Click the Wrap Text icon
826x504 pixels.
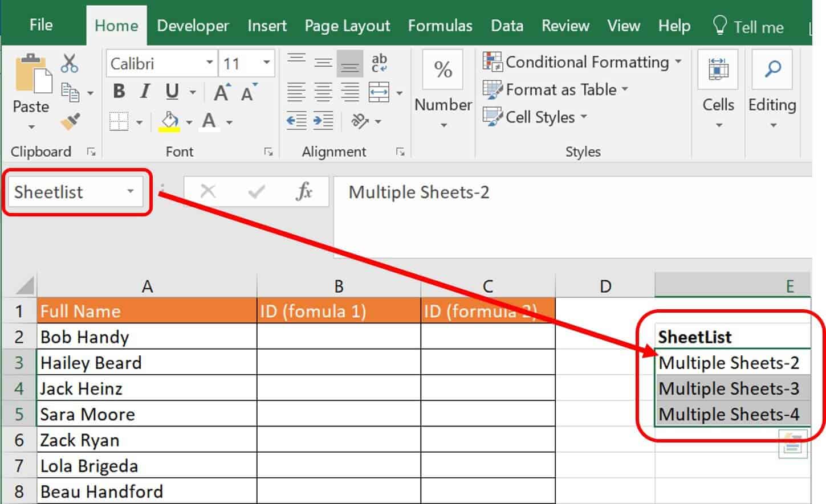tap(379, 63)
